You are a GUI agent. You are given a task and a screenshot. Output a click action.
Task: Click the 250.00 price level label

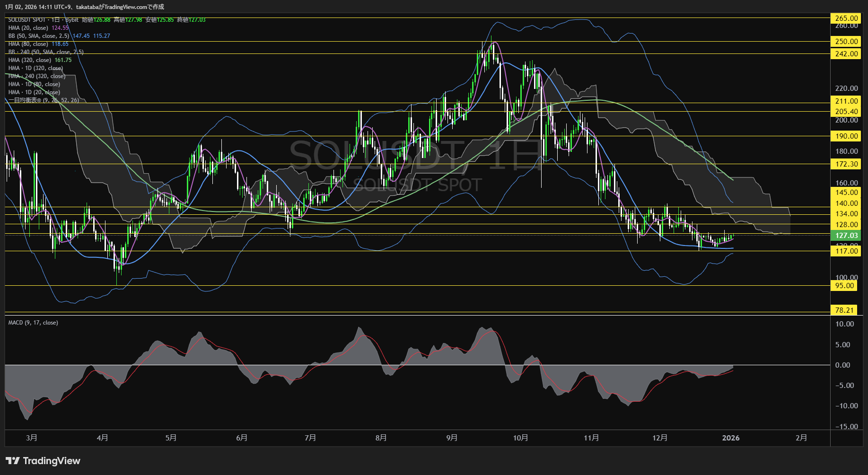point(846,42)
